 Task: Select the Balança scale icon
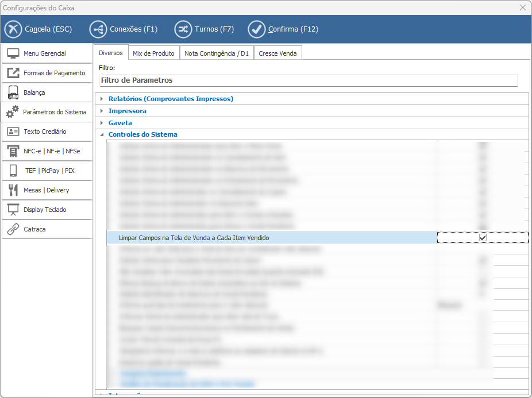tap(13, 92)
